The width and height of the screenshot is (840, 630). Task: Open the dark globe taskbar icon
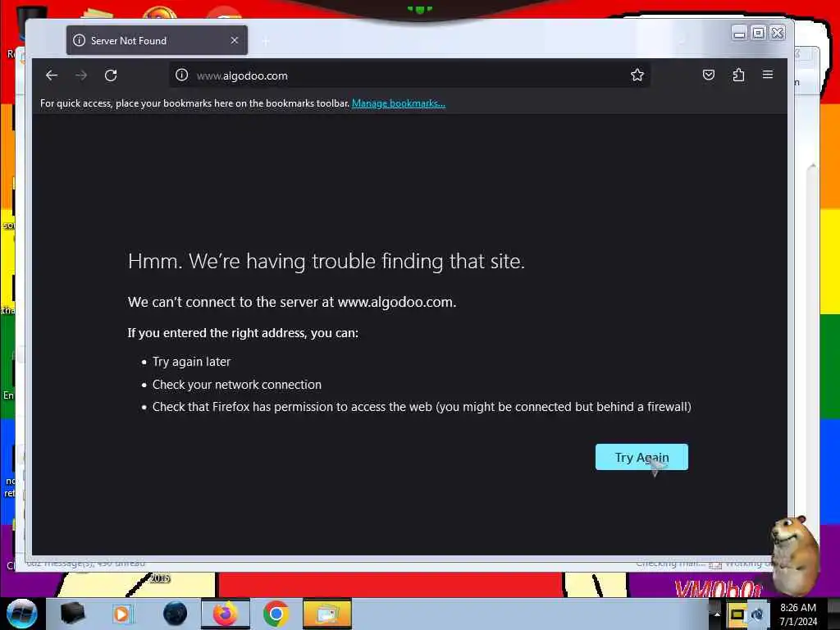(175, 614)
